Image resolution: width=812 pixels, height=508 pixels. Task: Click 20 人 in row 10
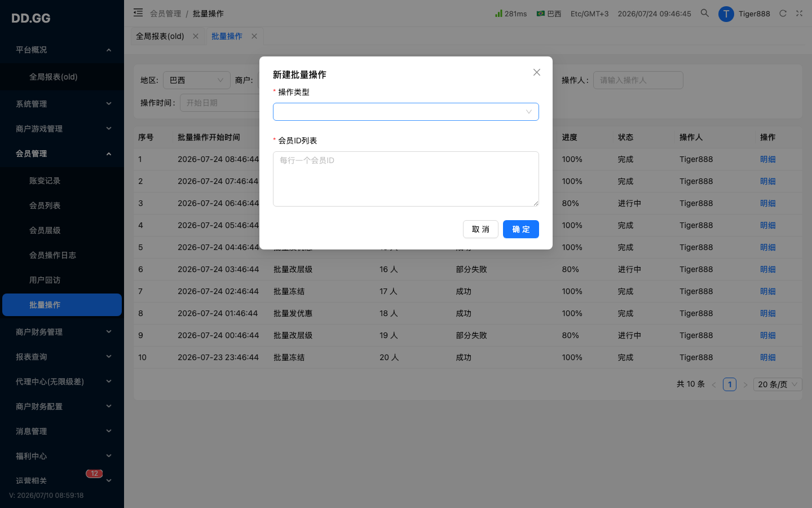coord(389,357)
